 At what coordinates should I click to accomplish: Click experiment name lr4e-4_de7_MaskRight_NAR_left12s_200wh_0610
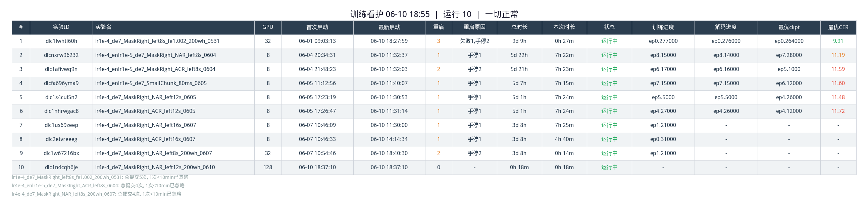click(x=155, y=167)
